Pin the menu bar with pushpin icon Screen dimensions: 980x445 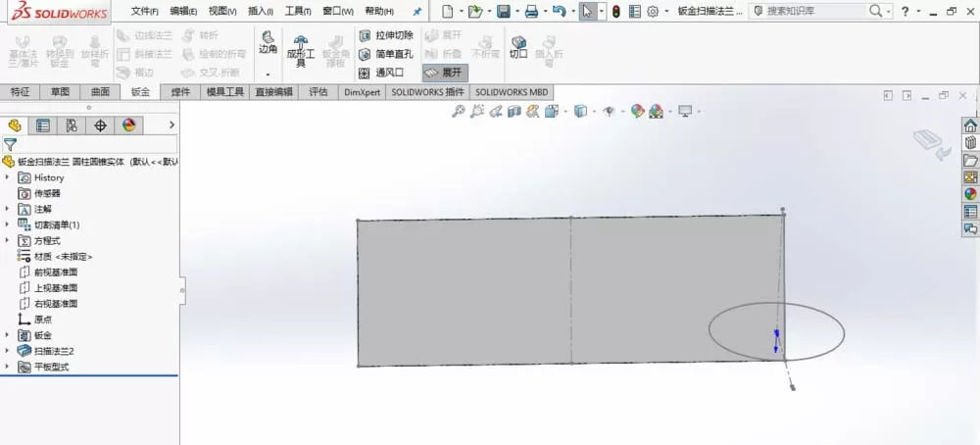(417, 11)
